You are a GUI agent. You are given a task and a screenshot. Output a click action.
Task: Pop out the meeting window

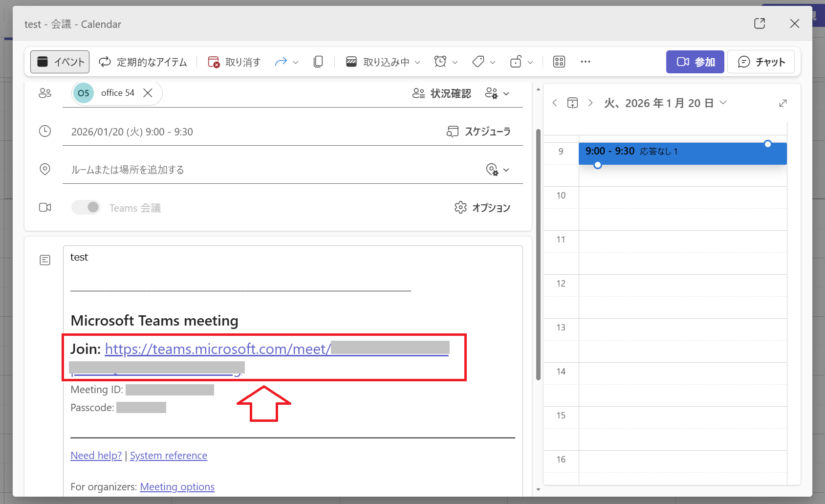coord(759,23)
